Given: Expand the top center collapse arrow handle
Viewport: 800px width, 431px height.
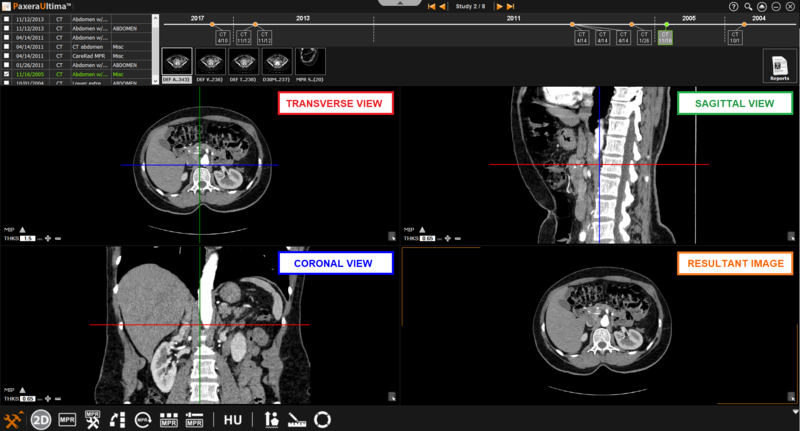Looking at the screenshot, I should (399, 4).
